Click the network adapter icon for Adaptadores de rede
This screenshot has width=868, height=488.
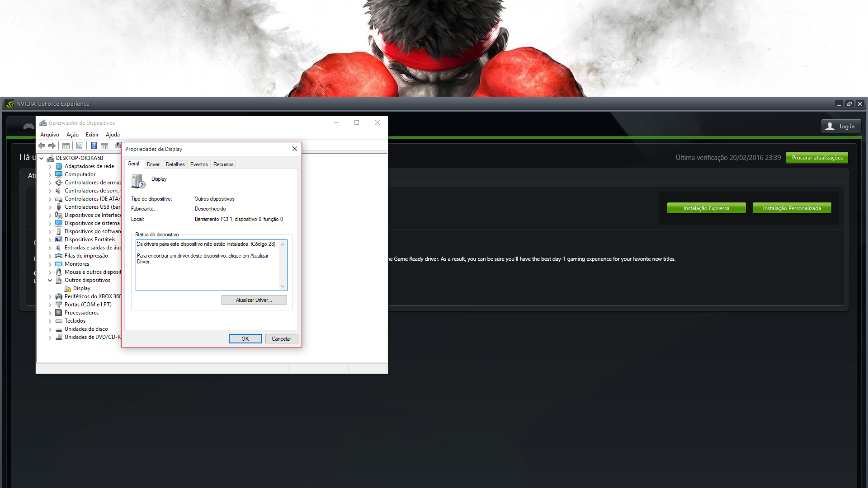pyautogui.click(x=59, y=166)
